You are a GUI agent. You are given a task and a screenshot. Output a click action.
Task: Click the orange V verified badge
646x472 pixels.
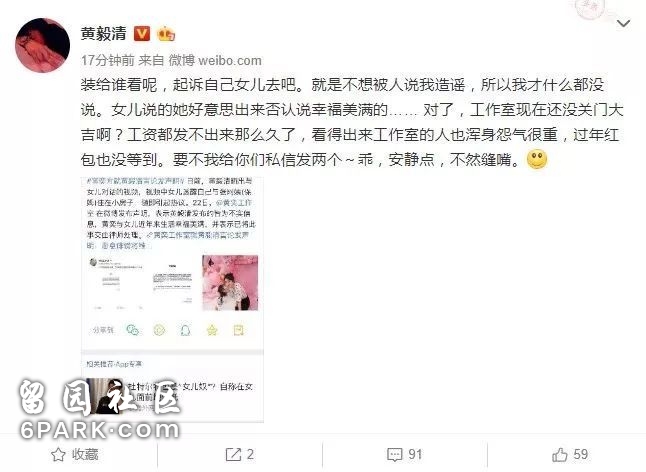[142, 33]
